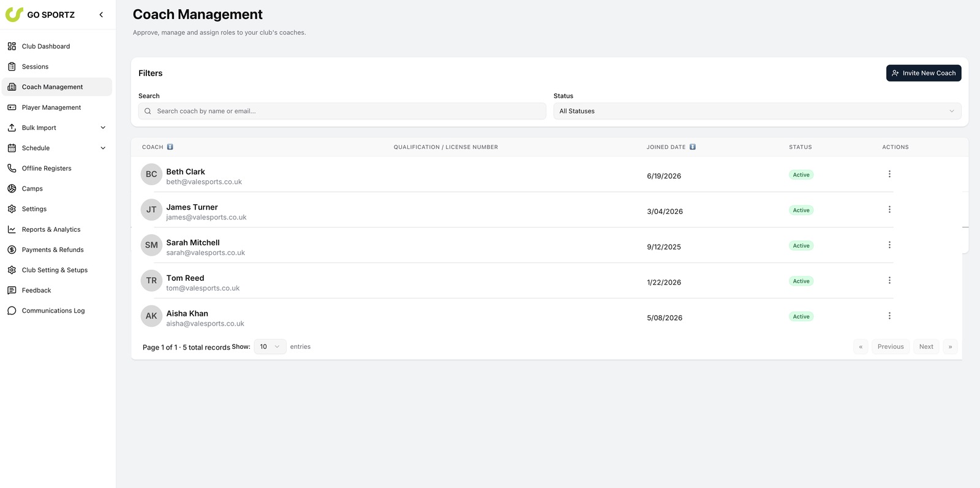Click coach name Beth Clark
The image size is (980, 488).
[x=186, y=172]
